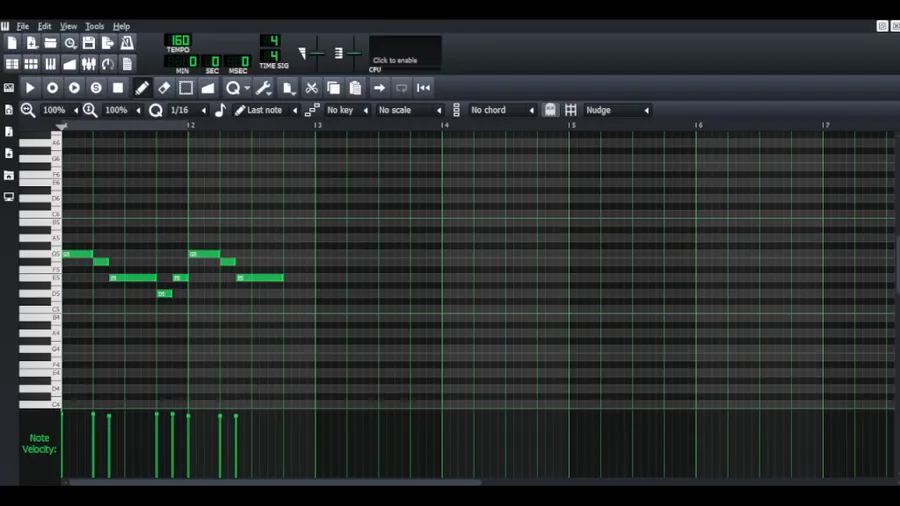
Task: Save the current project
Action: 89,43
